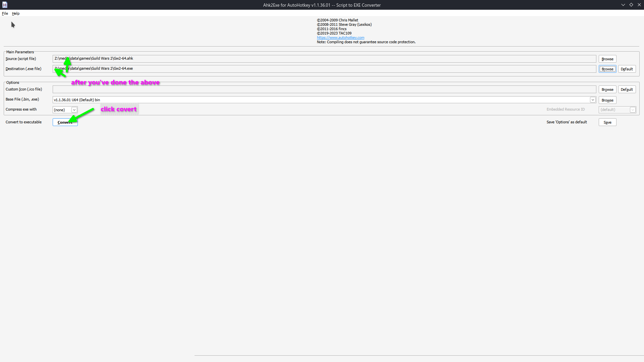The image size is (644, 362).
Task: Open the Compress exe with dropdown
Action: tap(74, 110)
